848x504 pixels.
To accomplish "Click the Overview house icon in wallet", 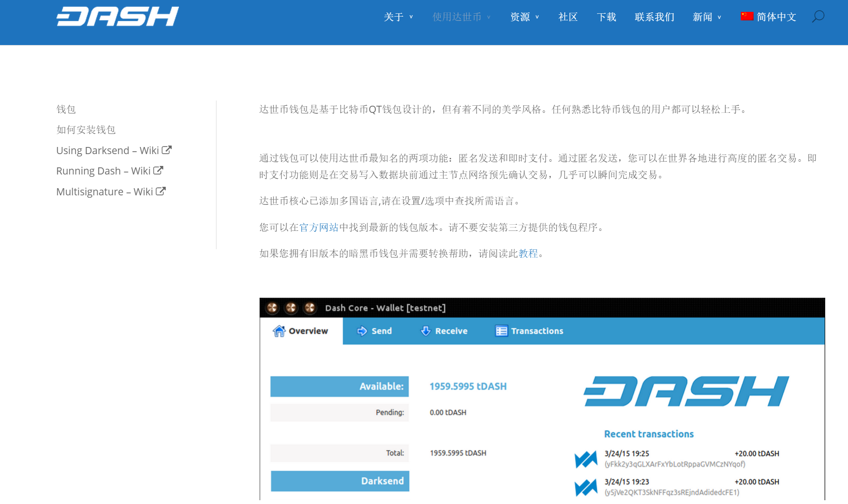I will pos(279,331).
